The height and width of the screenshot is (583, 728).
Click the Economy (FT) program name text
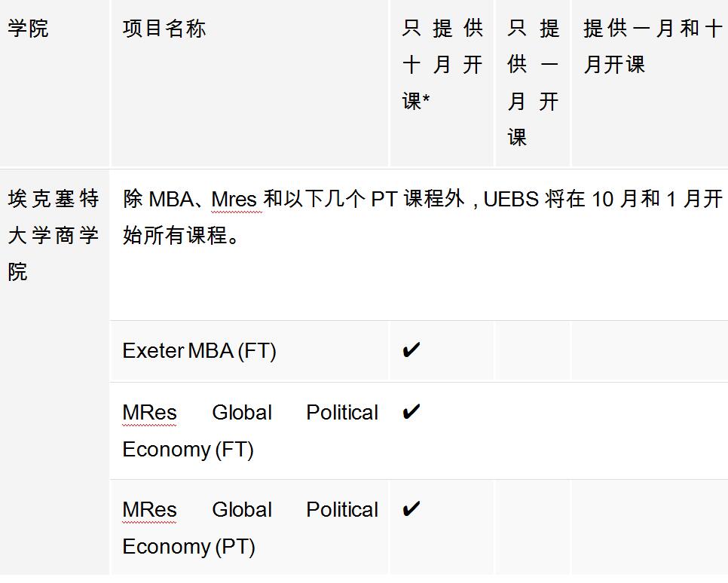coord(188,450)
